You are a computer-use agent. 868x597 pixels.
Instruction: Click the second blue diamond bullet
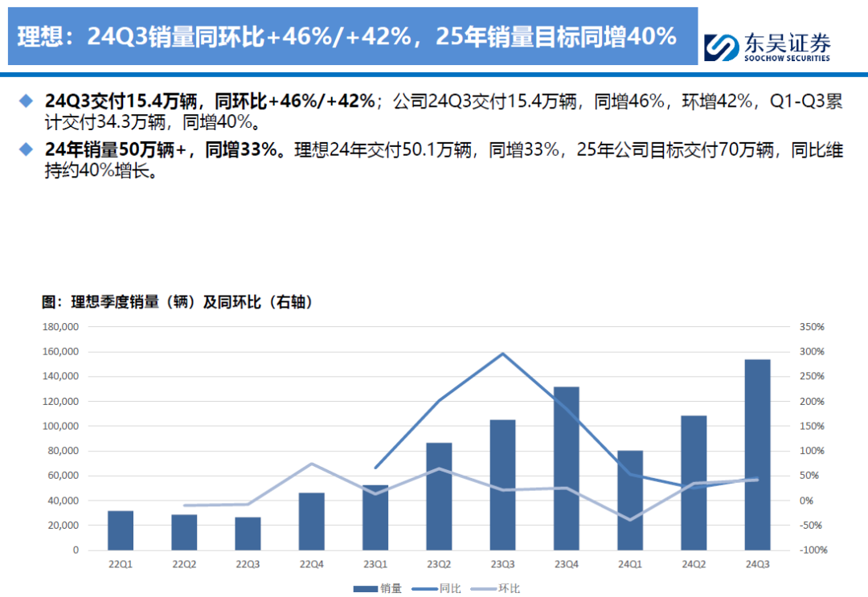(26, 149)
